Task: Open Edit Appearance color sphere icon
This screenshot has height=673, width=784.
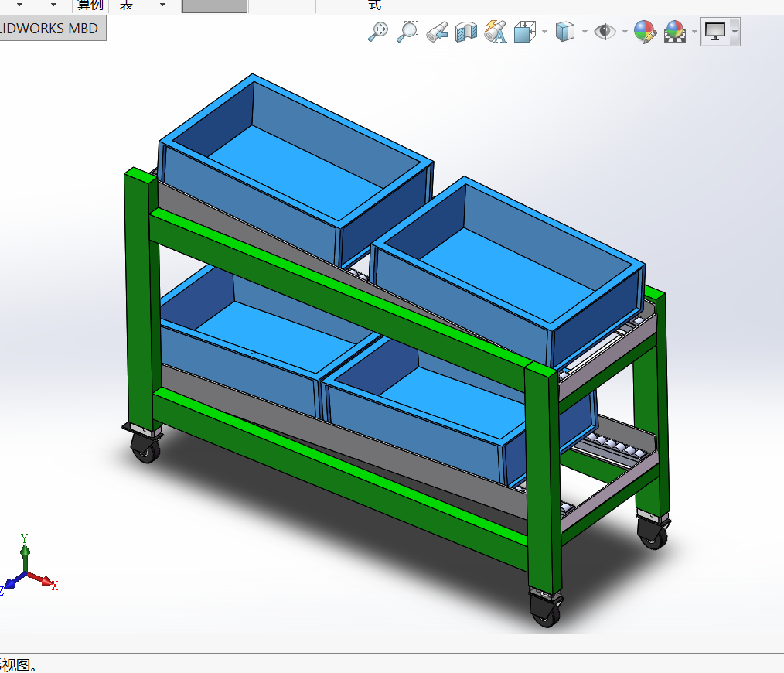Action: (x=645, y=32)
